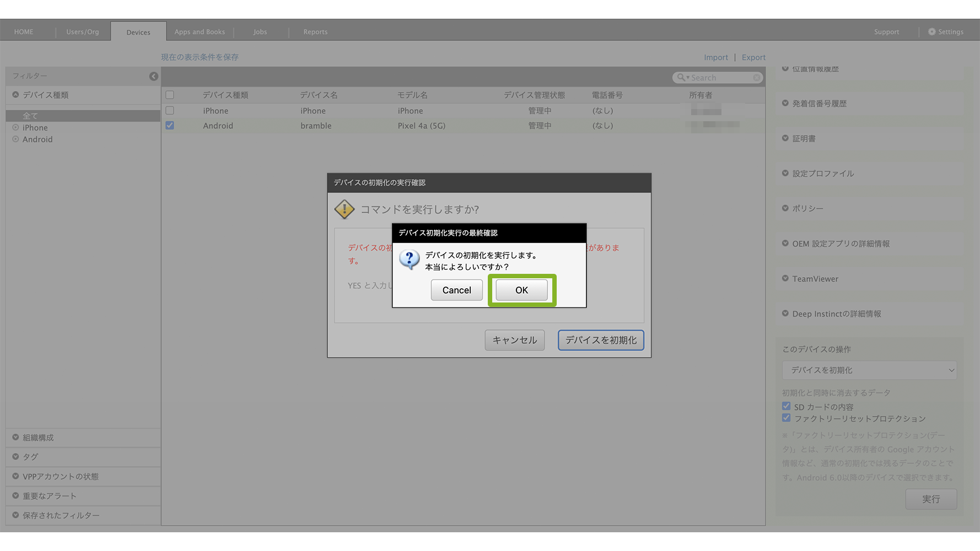Click Cancel in the final confirmation dialog
The image size is (980, 551).
click(x=456, y=290)
